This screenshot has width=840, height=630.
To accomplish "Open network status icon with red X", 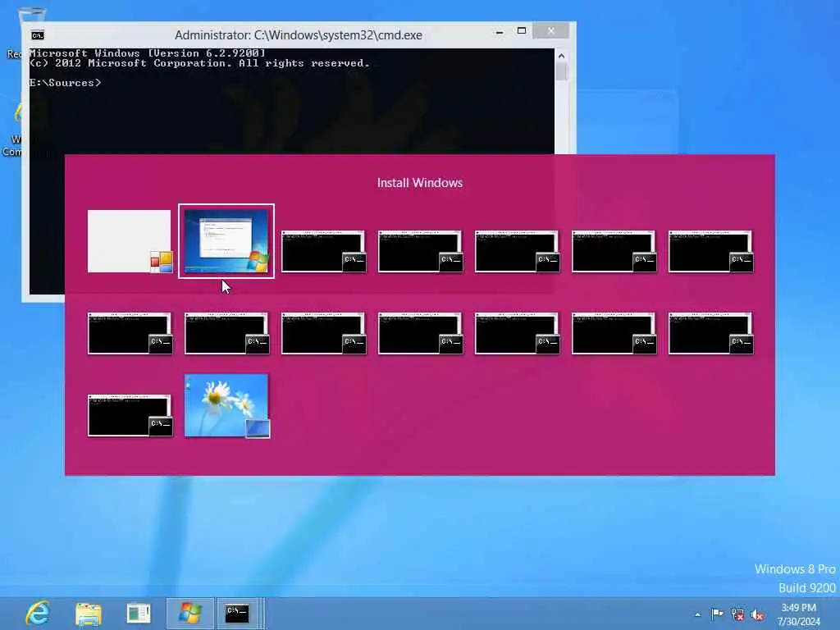I will click(737, 614).
